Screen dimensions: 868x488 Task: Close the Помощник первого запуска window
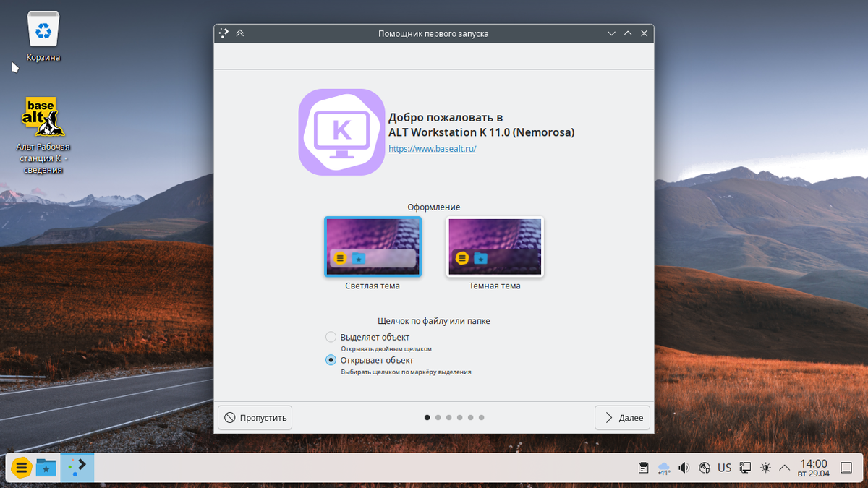[644, 33]
